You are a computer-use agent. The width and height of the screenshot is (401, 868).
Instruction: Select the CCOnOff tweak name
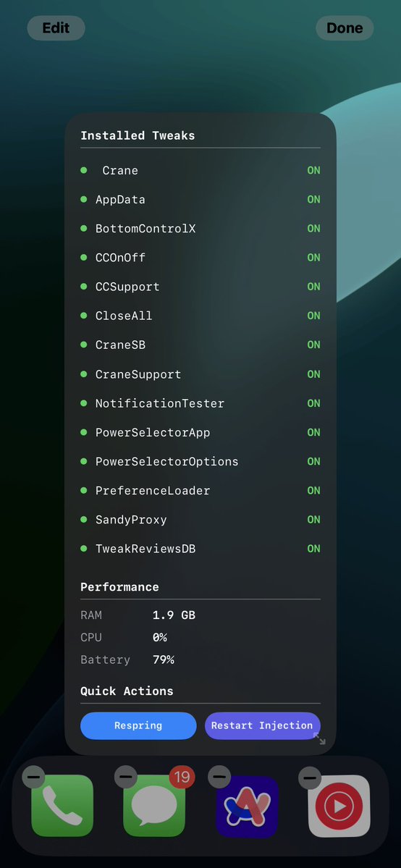coord(120,258)
